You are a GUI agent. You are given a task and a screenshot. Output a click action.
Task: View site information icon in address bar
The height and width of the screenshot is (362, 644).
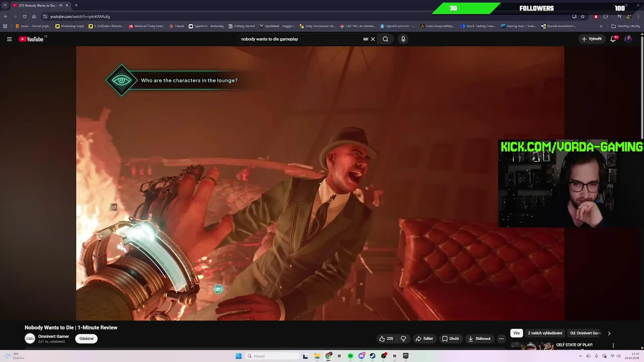coord(45,16)
